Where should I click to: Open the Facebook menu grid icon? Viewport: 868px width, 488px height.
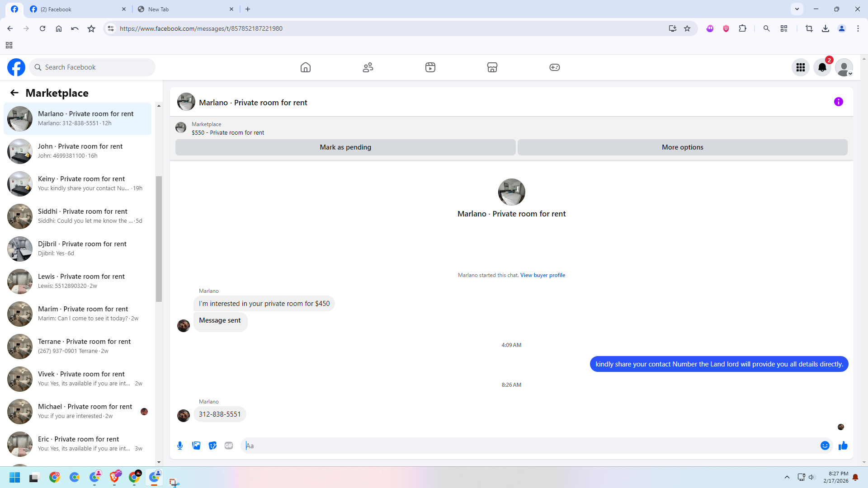(x=800, y=67)
